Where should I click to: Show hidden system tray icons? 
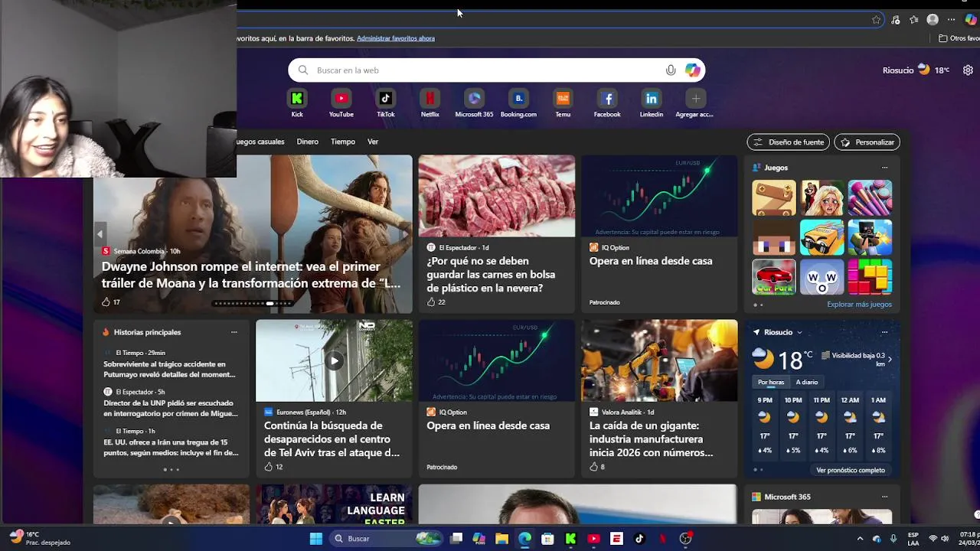pyautogui.click(x=860, y=539)
